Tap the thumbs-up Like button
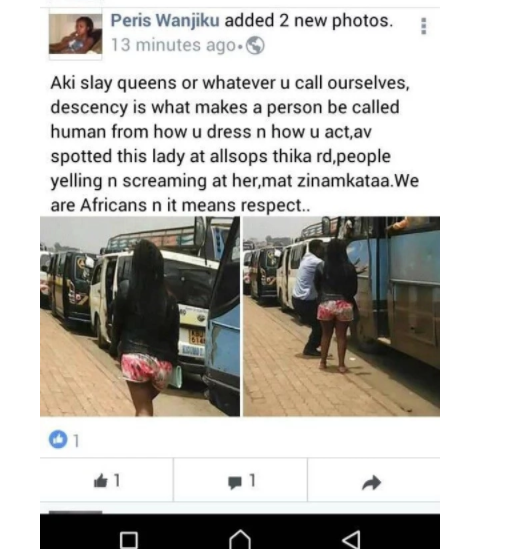The height and width of the screenshot is (549, 506). coord(100,481)
